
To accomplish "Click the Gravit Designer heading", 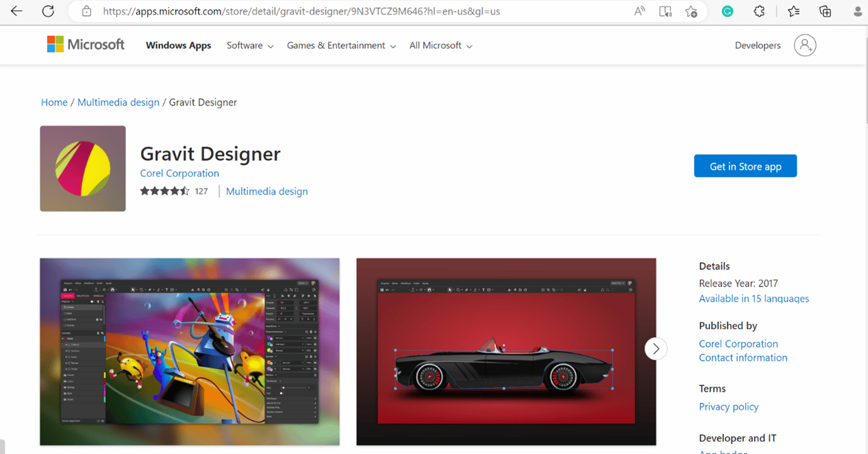I will (x=210, y=154).
